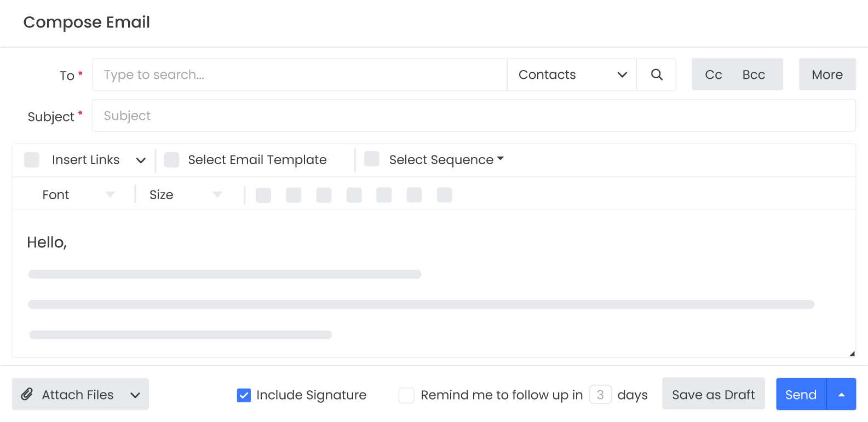This screenshot has height=422, width=868.
Task: Open the Insert Links menu
Action: pyautogui.click(x=99, y=160)
